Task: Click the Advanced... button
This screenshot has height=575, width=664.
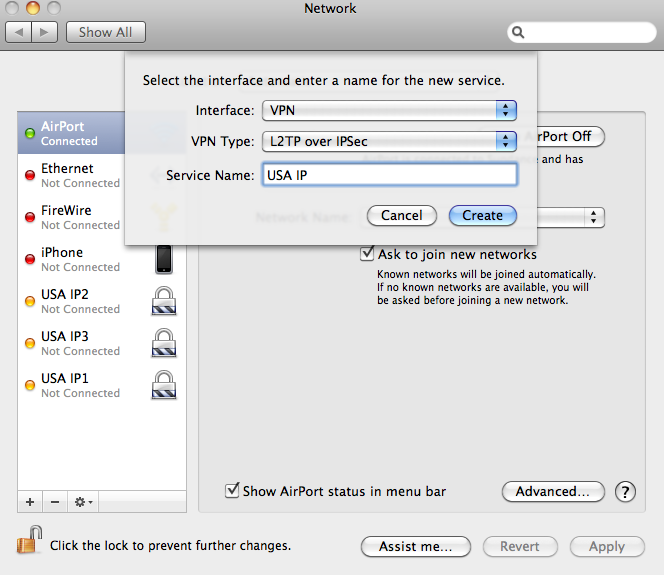Action: pos(553,491)
